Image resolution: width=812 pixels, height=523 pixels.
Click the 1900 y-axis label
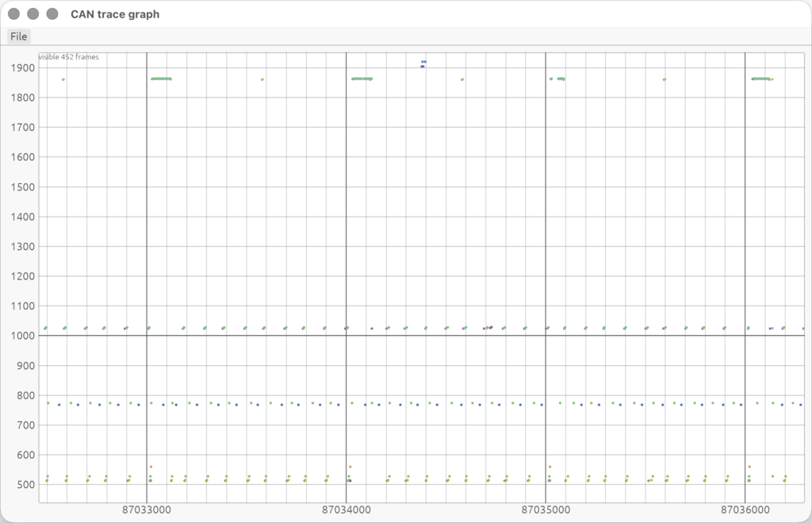(x=23, y=68)
